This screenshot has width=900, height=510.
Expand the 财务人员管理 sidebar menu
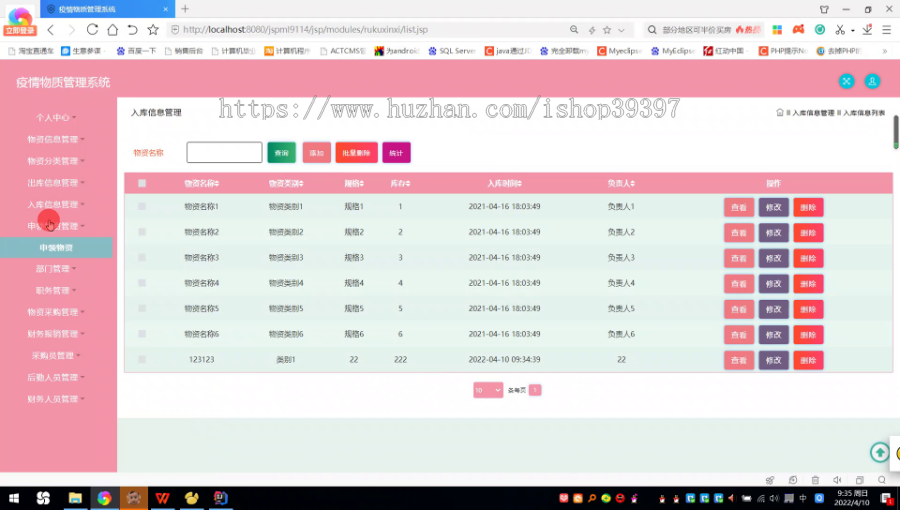pyautogui.click(x=56, y=399)
